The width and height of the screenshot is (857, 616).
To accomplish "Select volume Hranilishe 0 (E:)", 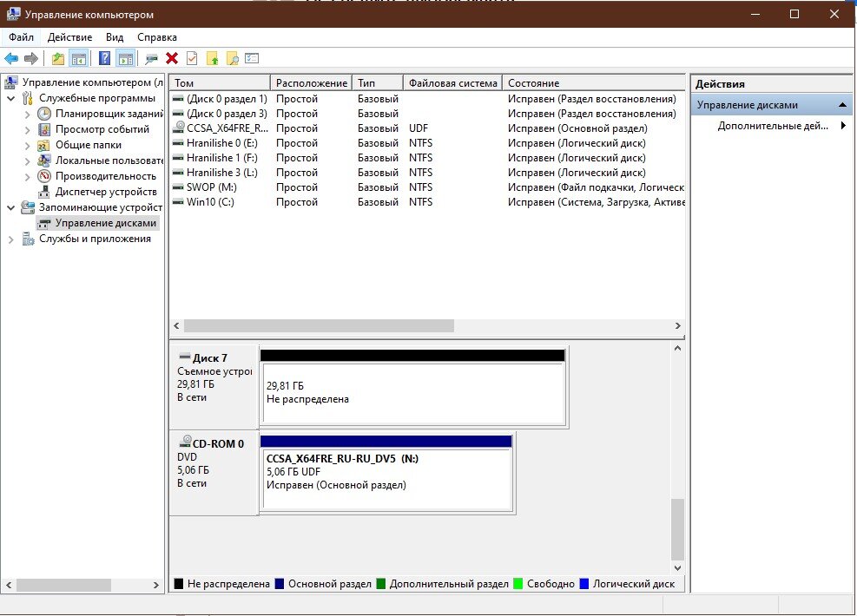I will pos(427,143).
